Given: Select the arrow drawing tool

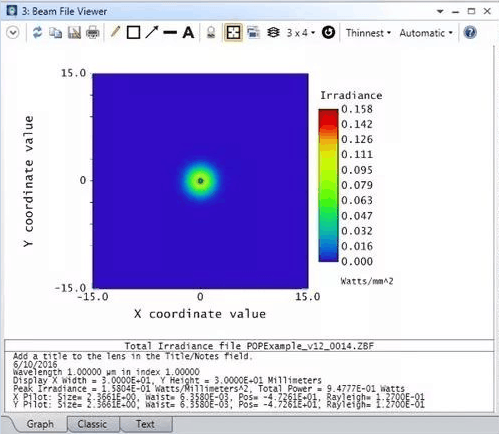Looking at the screenshot, I should click(x=152, y=32).
